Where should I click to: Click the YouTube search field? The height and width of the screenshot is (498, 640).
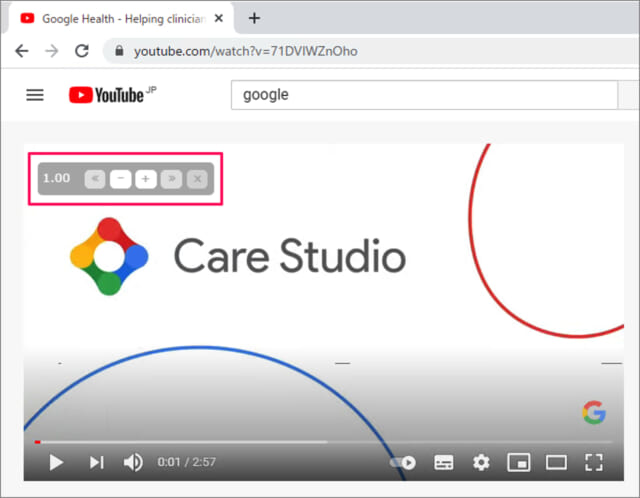point(424,95)
